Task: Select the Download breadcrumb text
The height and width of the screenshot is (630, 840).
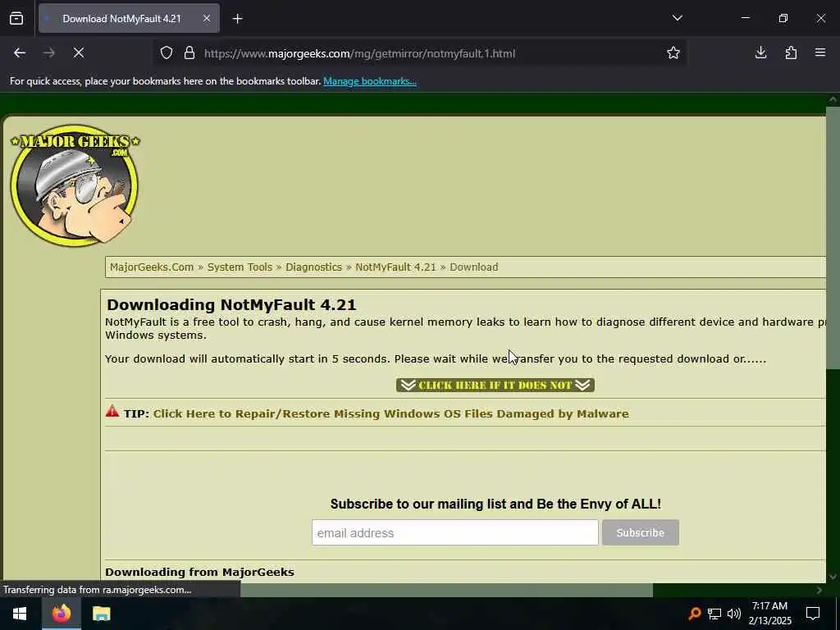Action: 473,267
